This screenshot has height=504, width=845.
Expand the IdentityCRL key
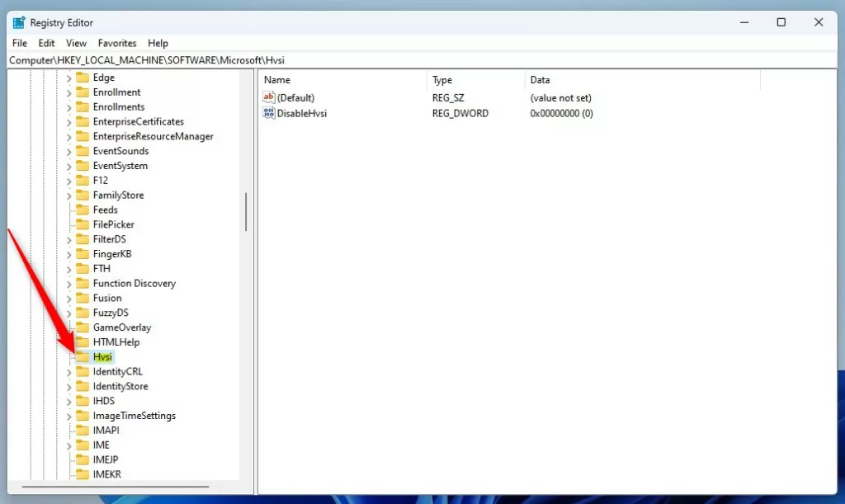68,372
